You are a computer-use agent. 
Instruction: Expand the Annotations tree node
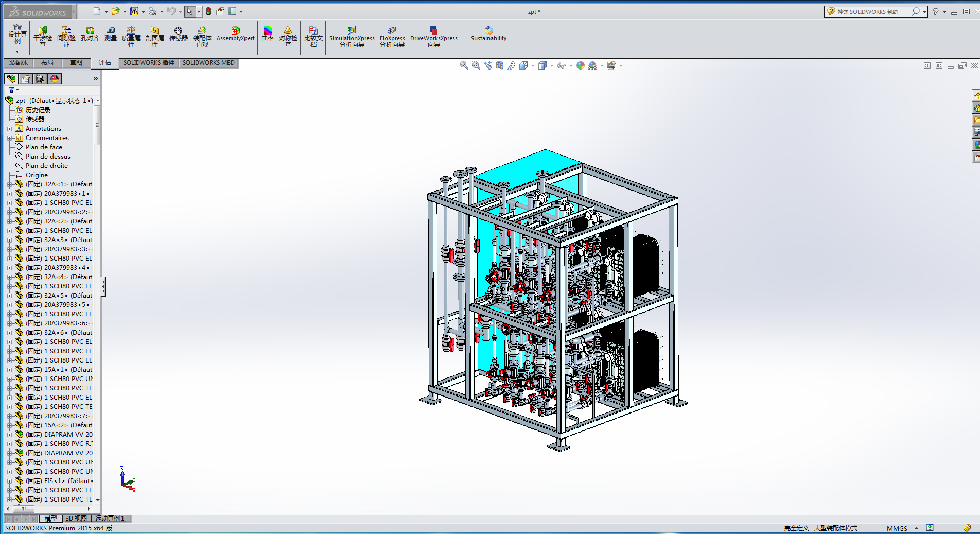(9, 129)
